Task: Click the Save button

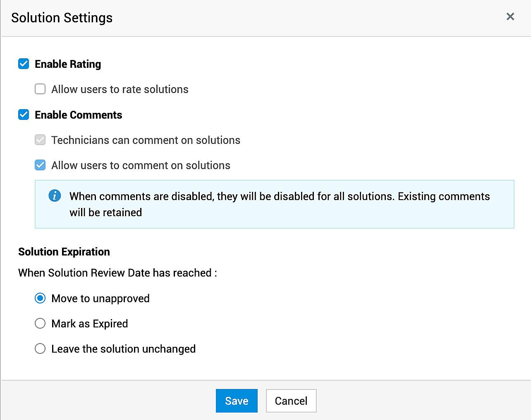Action: [x=237, y=401]
